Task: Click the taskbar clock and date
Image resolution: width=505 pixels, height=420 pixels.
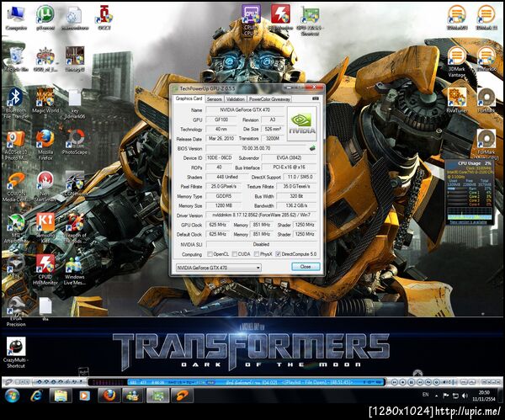Action: 484,396
